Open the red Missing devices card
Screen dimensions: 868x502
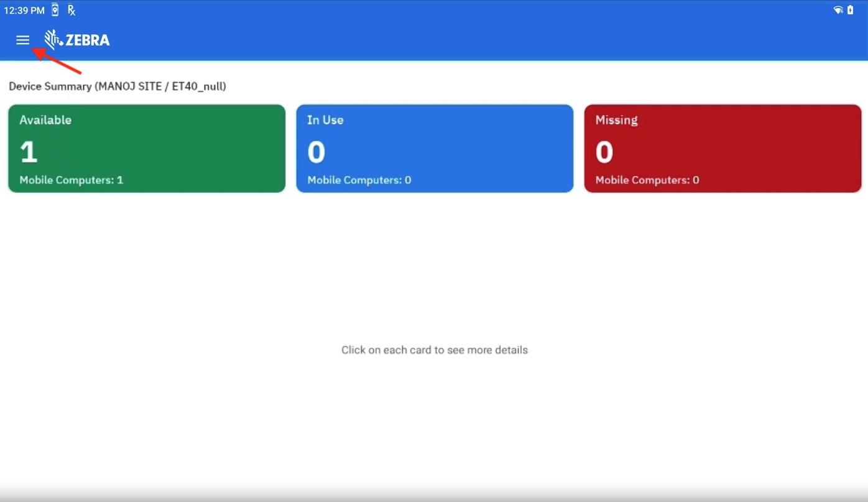coord(723,148)
